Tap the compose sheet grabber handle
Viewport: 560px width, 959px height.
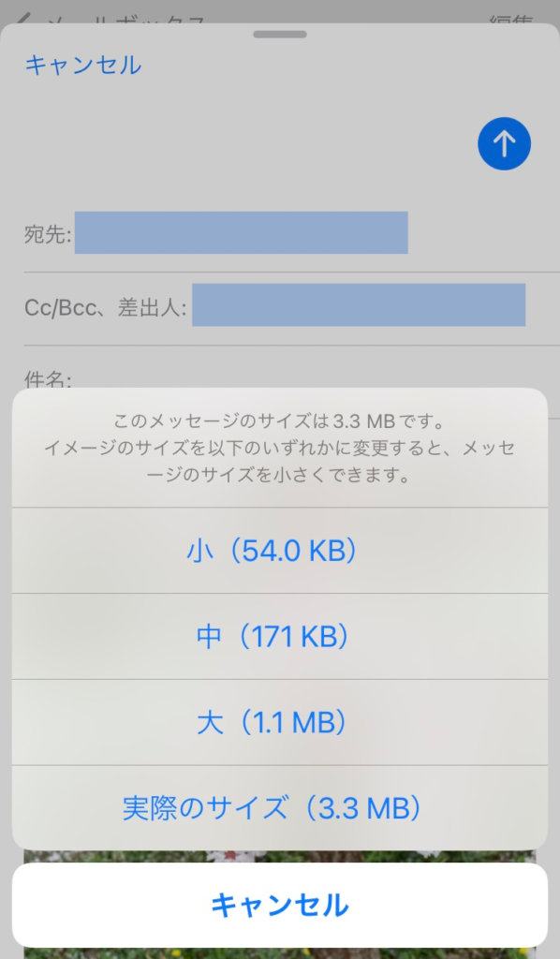[279, 35]
